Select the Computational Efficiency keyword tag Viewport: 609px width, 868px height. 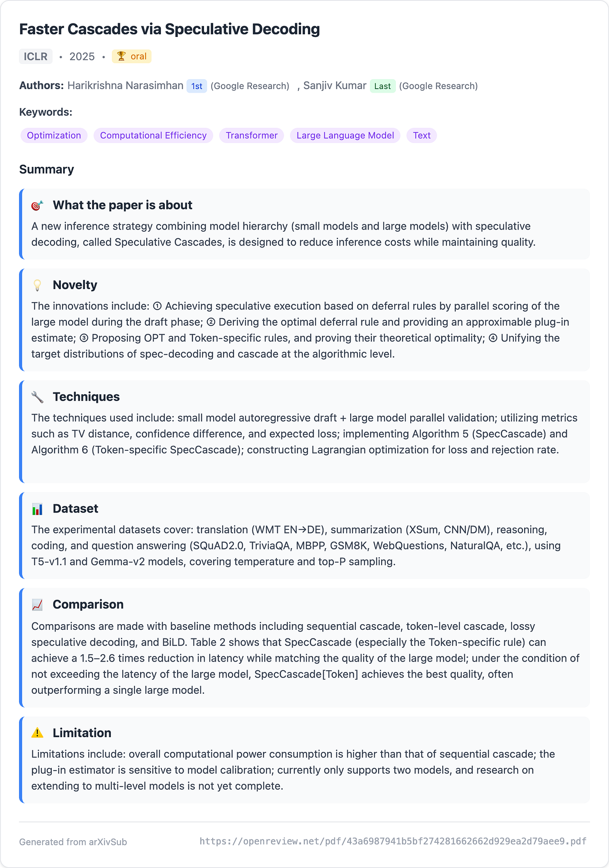(153, 136)
